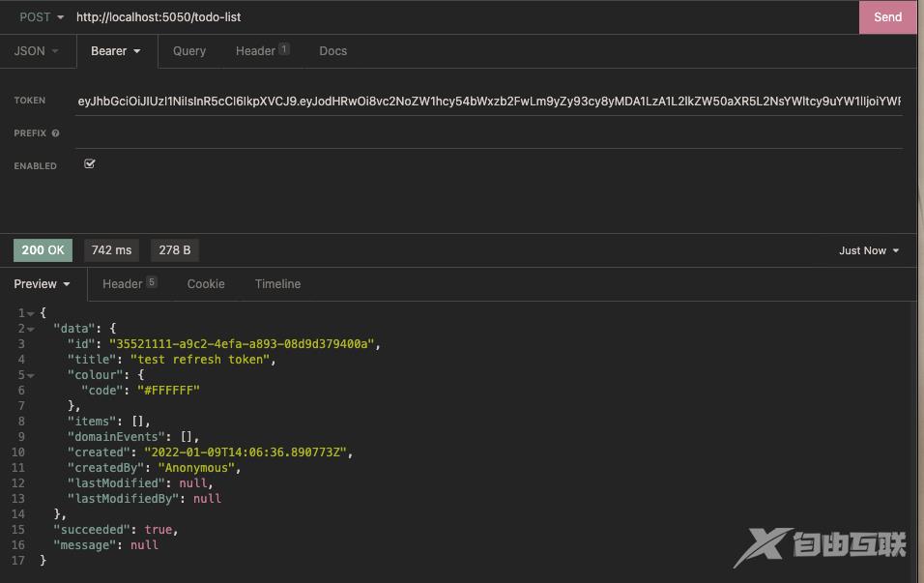Image resolution: width=924 pixels, height=583 pixels.
Task: Switch to the Query tab
Action: (189, 51)
